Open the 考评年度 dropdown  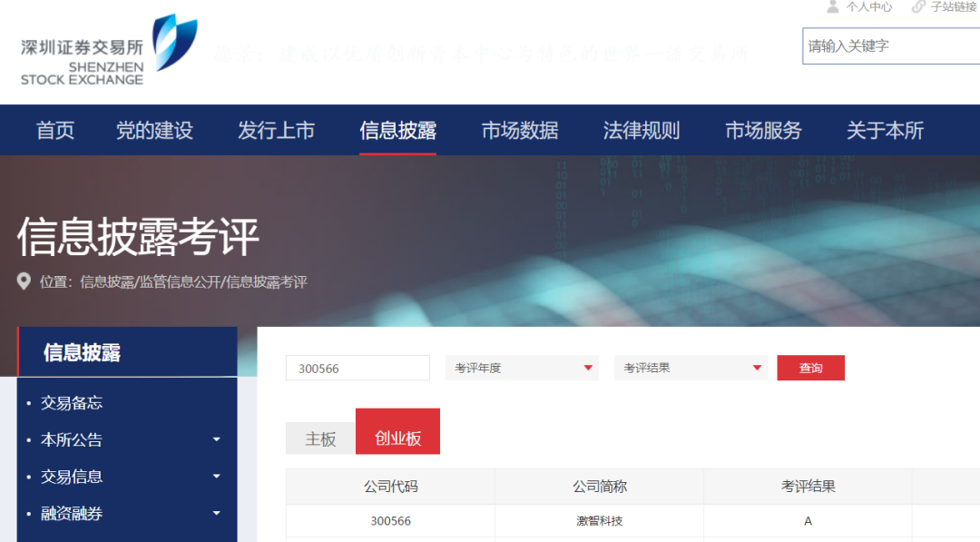[x=522, y=368]
